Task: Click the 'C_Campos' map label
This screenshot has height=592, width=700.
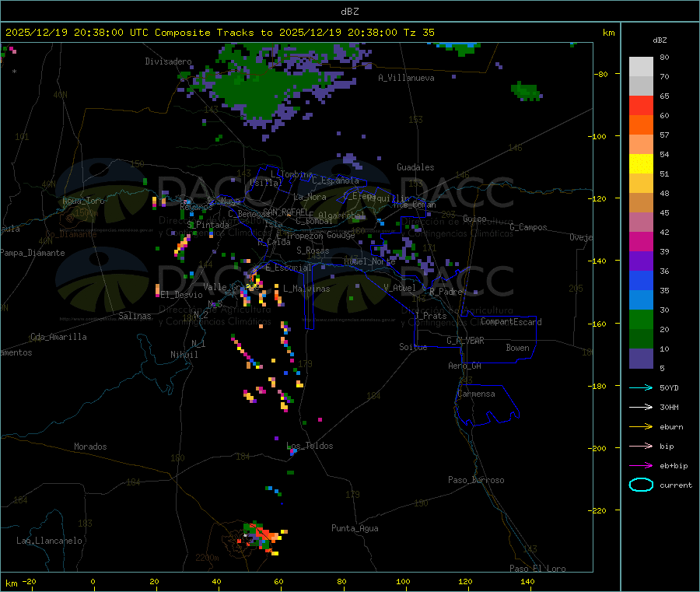Action: pyautogui.click(x=529, y=227)
